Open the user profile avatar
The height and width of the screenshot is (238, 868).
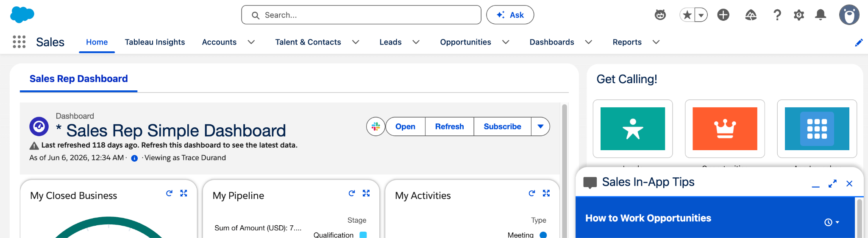click(x=849, y=15)
